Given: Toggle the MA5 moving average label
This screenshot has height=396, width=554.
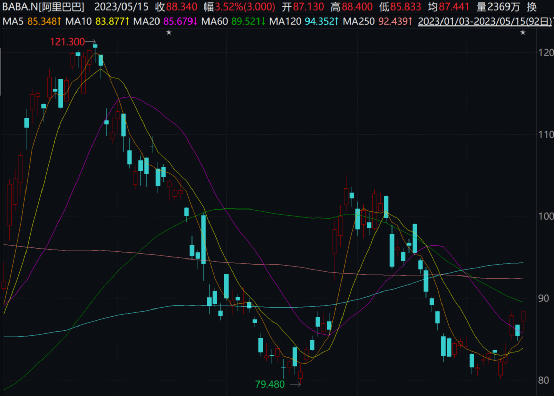Looking at the screenshot, I should (x=13, y=22).
